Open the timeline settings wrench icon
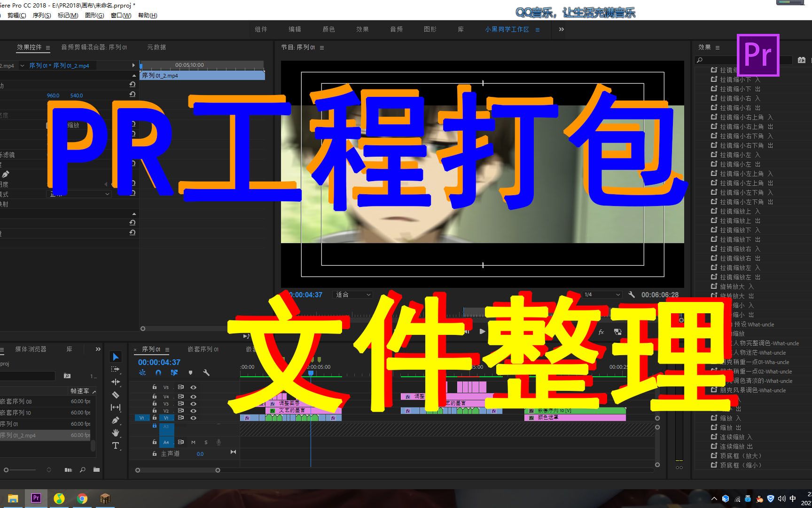Viewport: 812px width, 508px height. [x=207, y=373]
